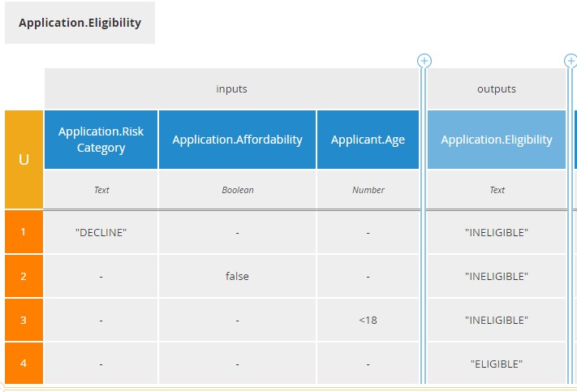Viewport: 577px width, 392px height.
Task: Click the inputs section header
Action: pyautogui.click(x=231, y=89)
